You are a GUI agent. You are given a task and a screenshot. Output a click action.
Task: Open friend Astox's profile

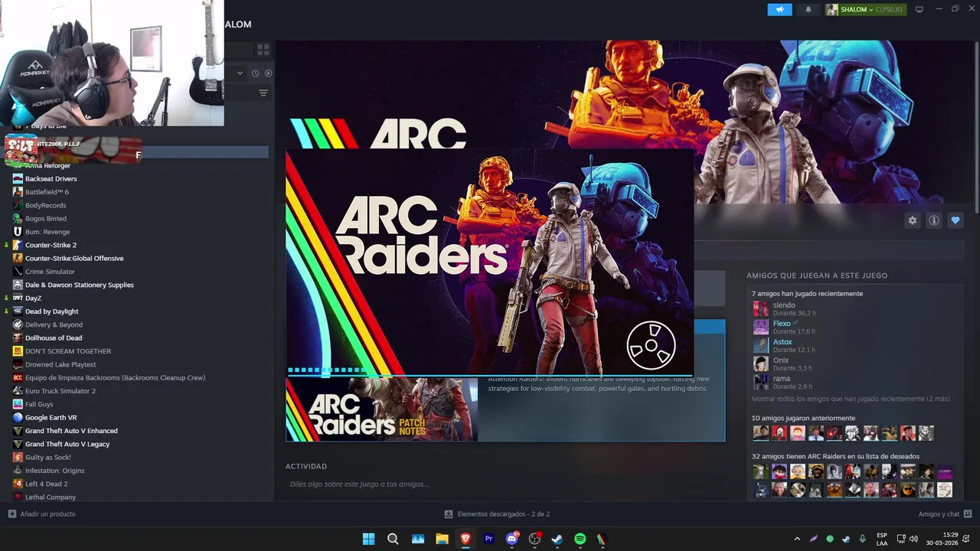click(x=782, y=342)
